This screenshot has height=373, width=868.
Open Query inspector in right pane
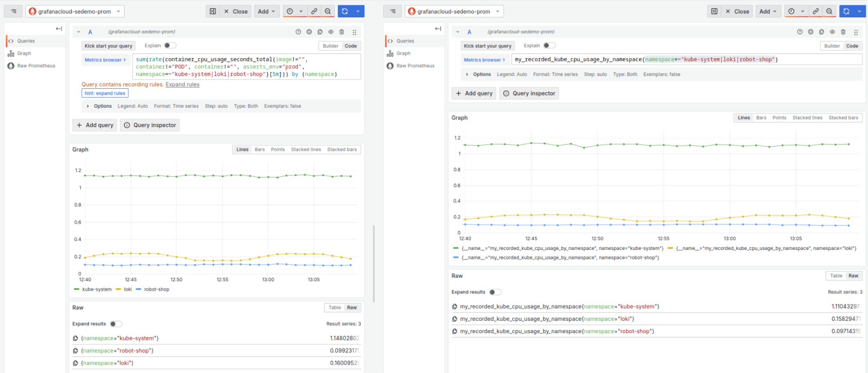(529, 93)
